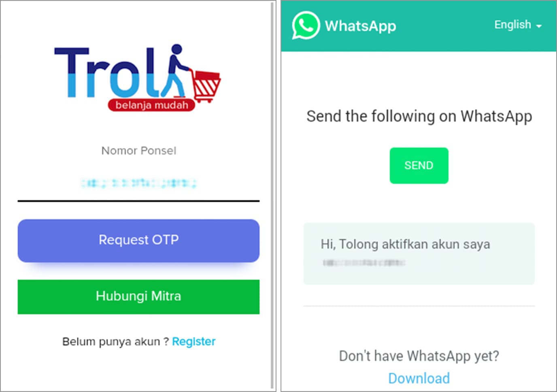Click the Download WhatsApp link
The width and height of the screenshot is (557, 392).
[x=419, y=378]
